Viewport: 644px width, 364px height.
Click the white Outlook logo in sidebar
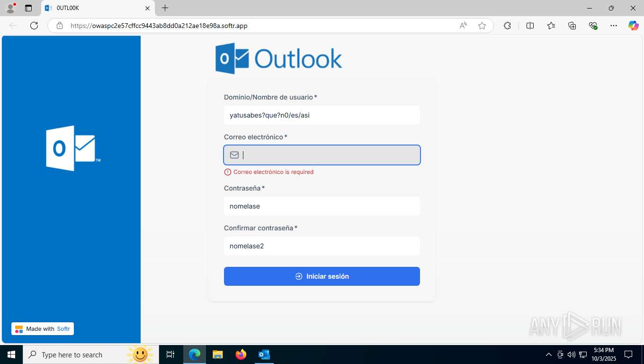[73, 148]
